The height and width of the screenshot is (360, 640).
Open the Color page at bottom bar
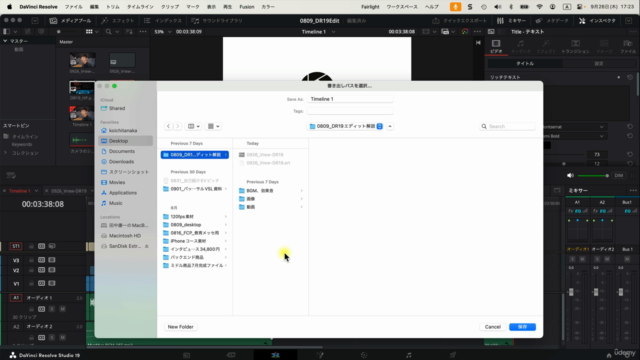pos(364,355)
